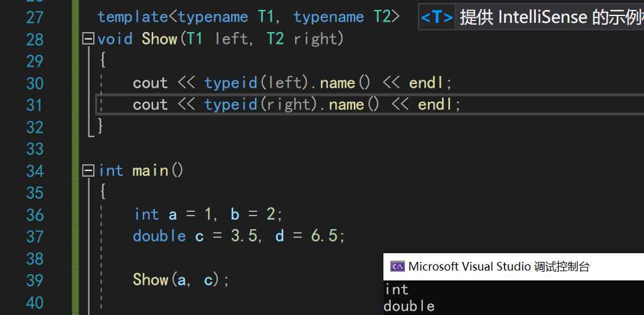The image size is (644, 315).
Task: Click the Show function name on line 28
Action: coord(159,39)
